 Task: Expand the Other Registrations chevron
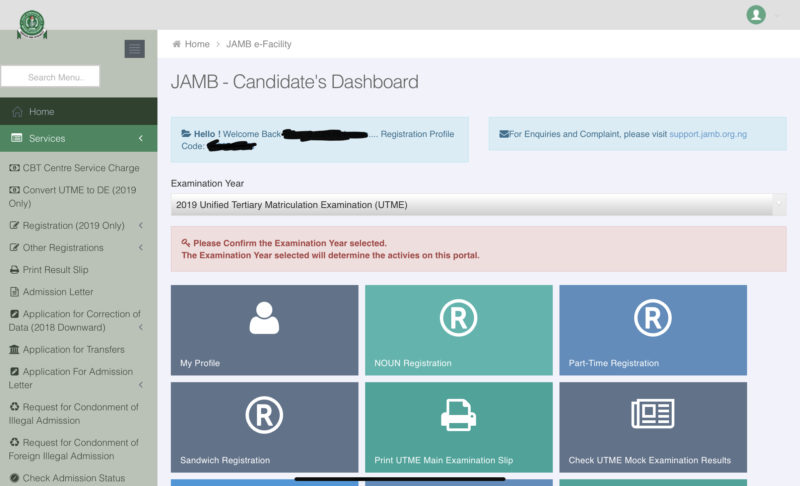(x=141, y=247)
